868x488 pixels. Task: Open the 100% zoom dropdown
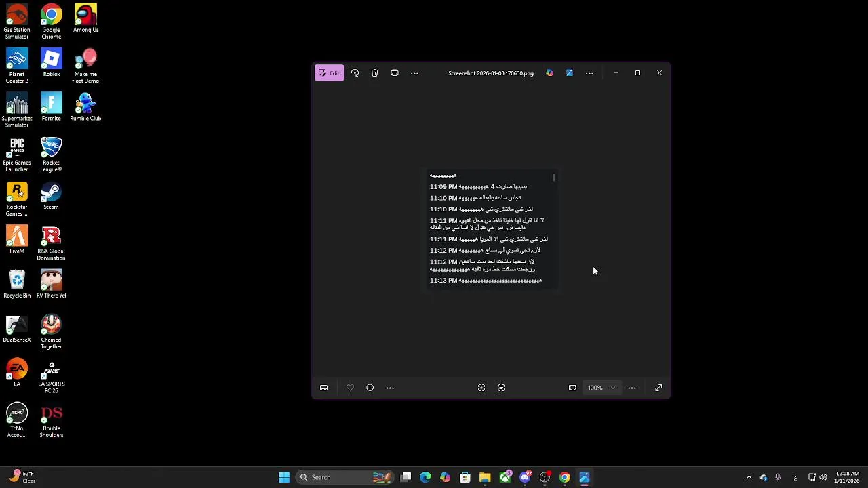coord(601,388)
